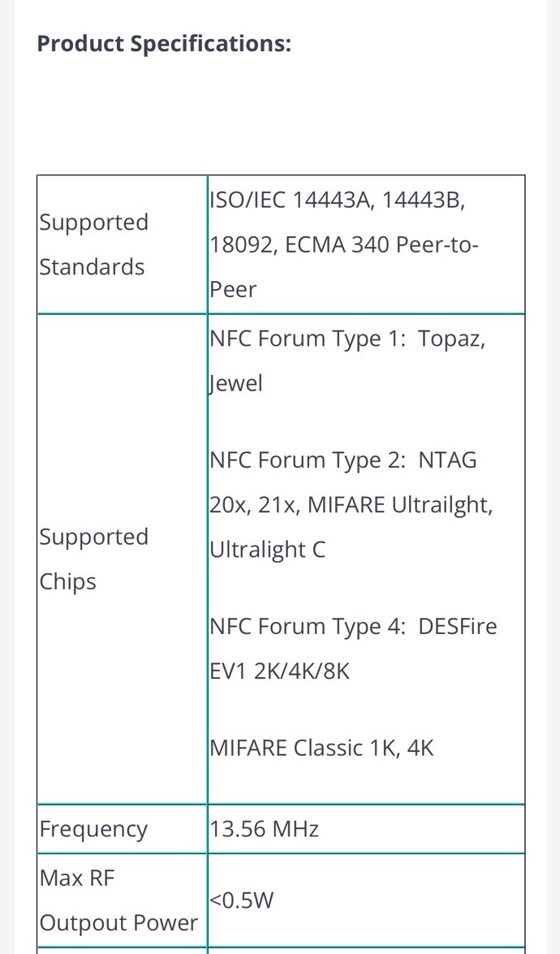Click the NFC Forum Type 4: DESFire line

point(353,626)
